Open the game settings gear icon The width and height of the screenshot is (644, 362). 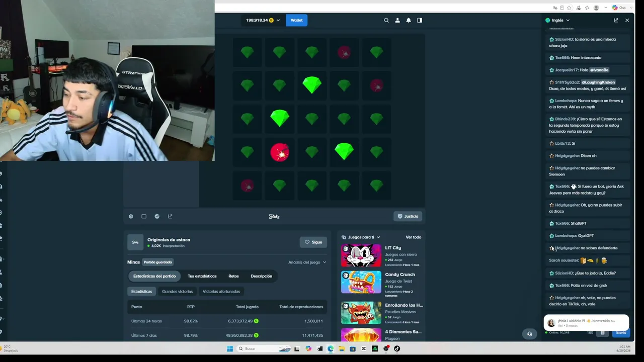(x=131, y=216)
